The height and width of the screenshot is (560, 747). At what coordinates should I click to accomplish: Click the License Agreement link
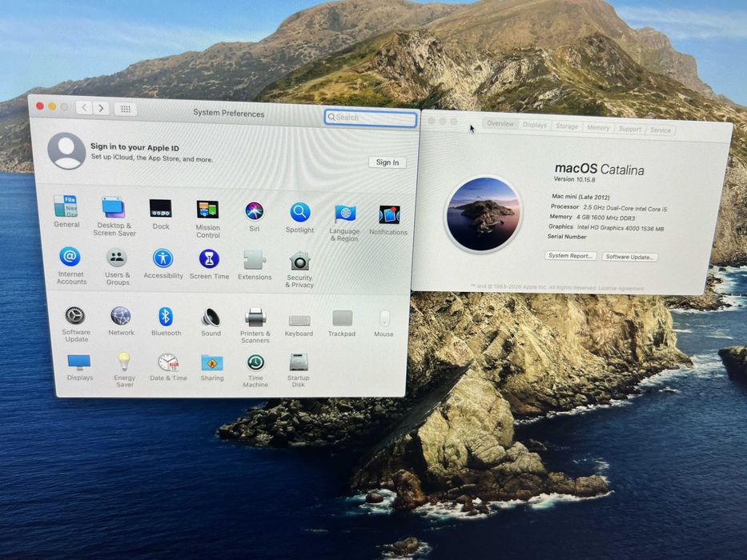click(620, 288)
